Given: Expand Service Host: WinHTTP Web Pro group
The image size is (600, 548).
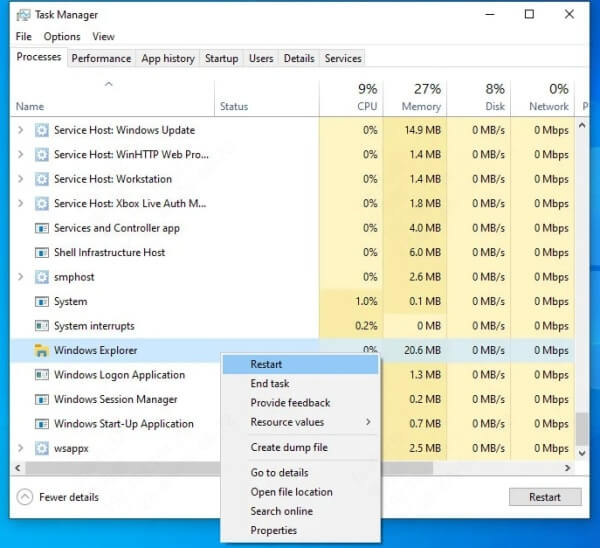Looking at the screenshot, I should coord(21,155).
